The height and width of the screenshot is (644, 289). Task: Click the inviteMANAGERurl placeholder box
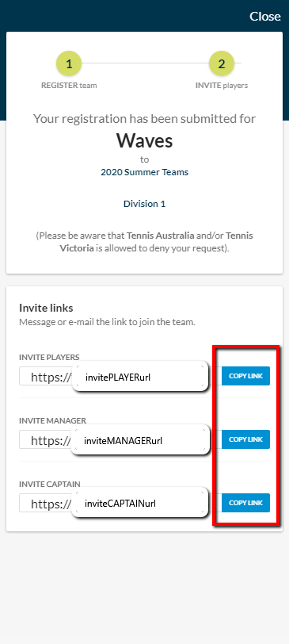click(140, 440)
